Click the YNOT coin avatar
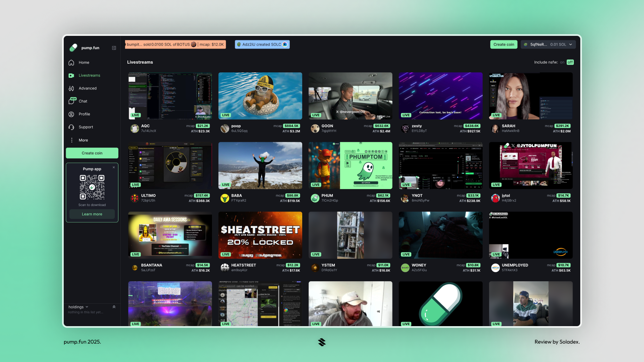644x362 pixels. point(405,198)
